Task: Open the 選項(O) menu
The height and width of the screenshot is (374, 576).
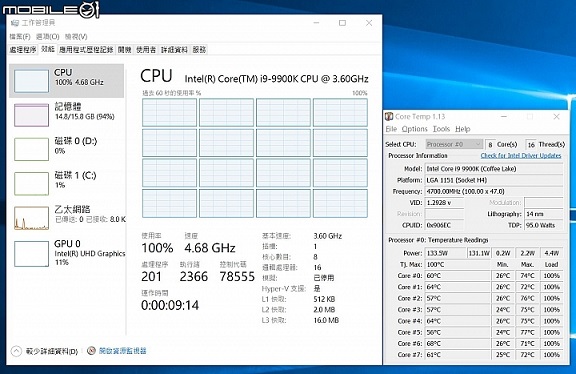Action: 48,36
